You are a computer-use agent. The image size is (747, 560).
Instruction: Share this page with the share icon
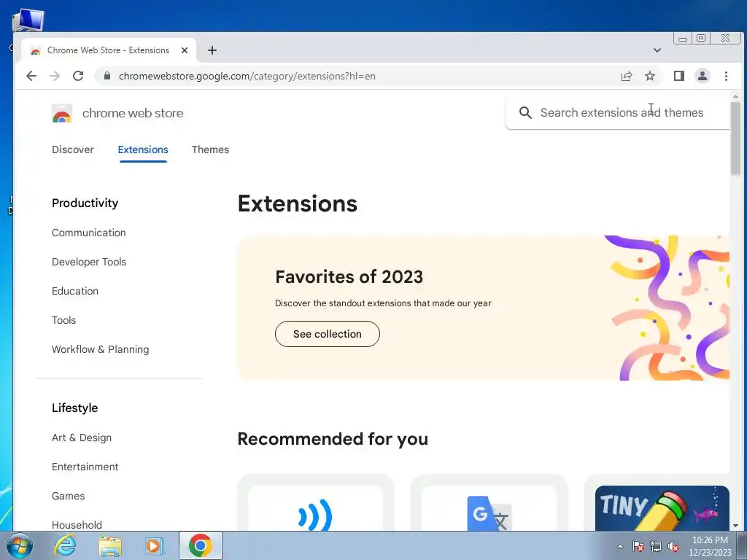(627, 76)
